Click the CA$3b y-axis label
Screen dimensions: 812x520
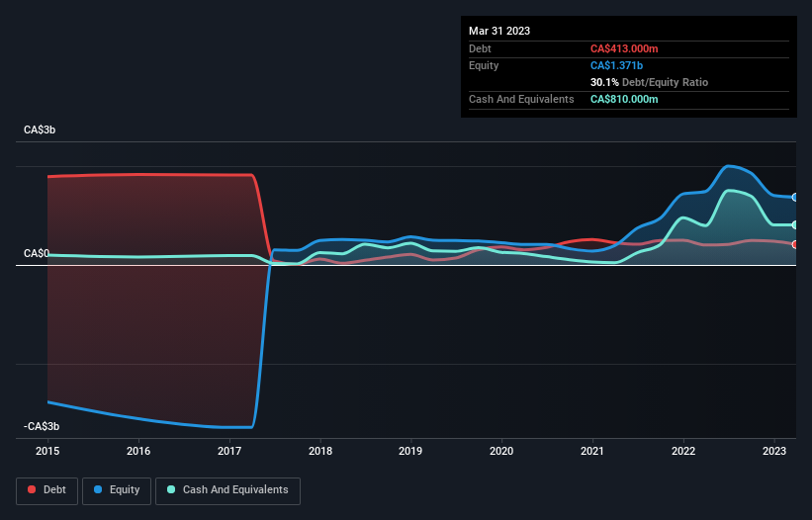(40, 130)
